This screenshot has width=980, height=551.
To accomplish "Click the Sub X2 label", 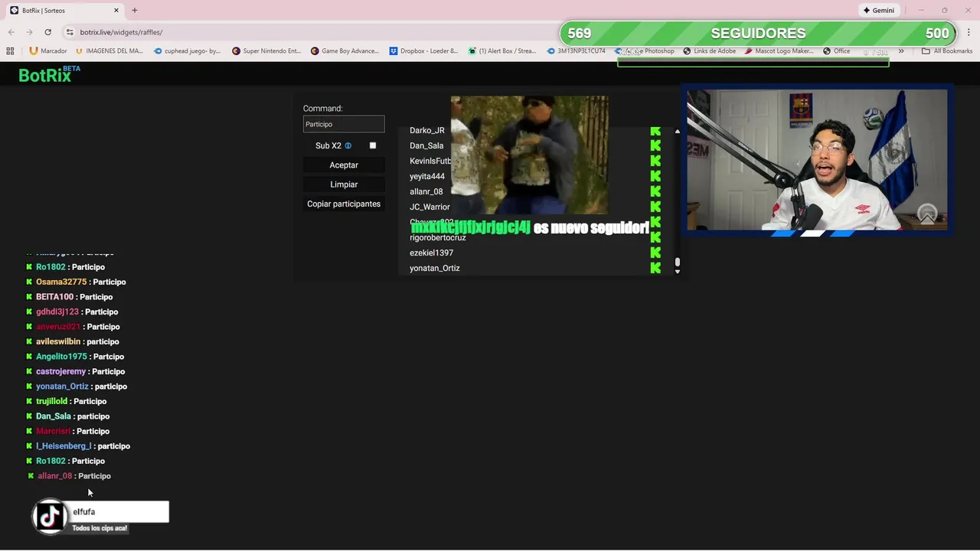I will pos(328,145).
